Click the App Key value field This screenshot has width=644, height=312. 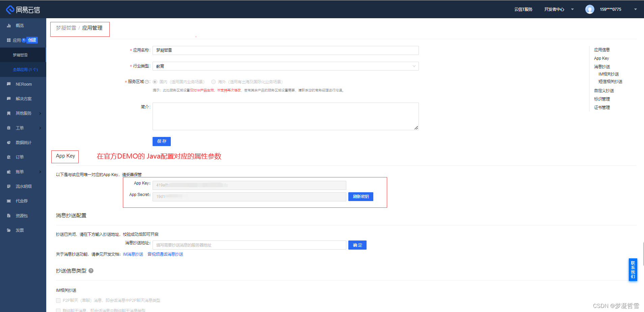tap(249, 185)
